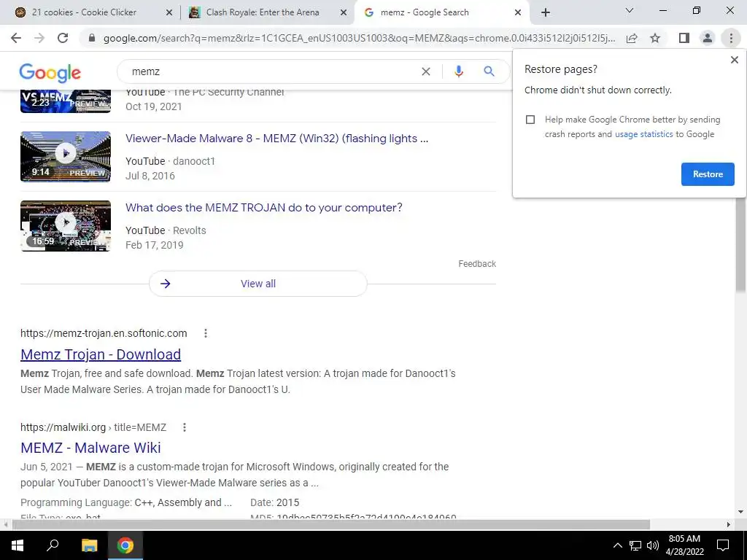Open options dots beside malwiki.org URL
The width and height of the screenshot is (747, 560).
[x=185, y=427]
